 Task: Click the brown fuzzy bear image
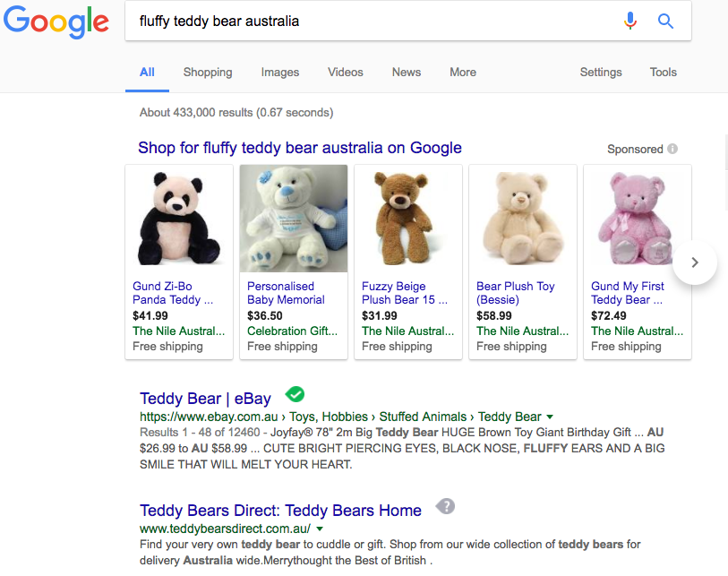(x=408, y=219)
